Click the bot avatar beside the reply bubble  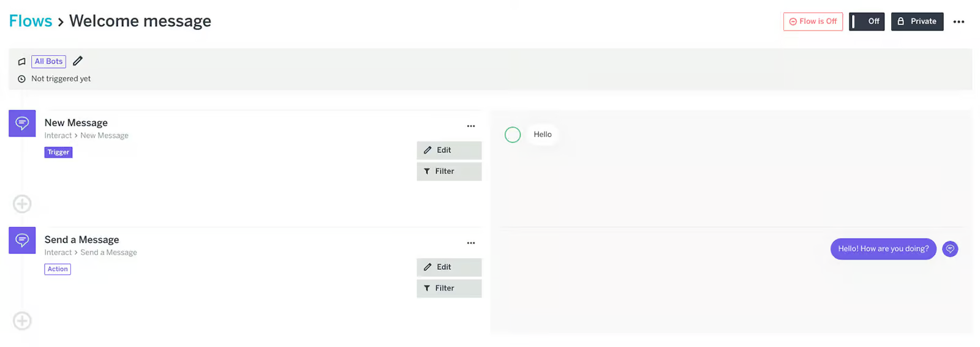click(950, 249)
